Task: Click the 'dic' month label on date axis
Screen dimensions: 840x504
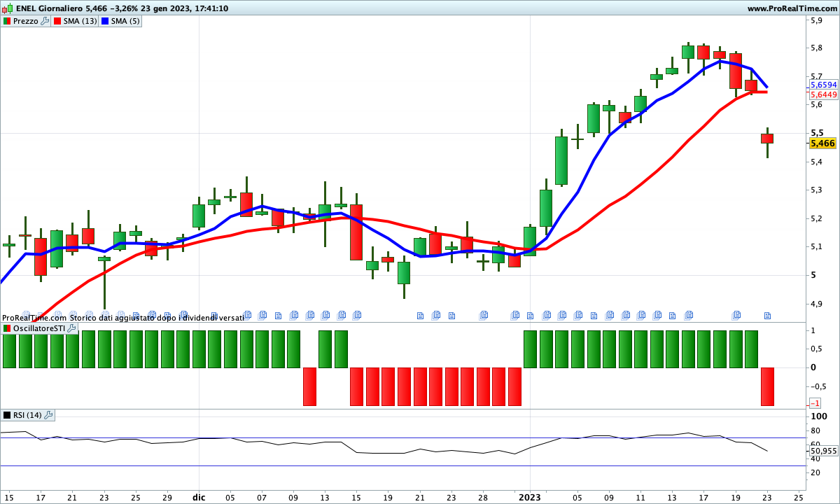Action: tap(198, 498)
